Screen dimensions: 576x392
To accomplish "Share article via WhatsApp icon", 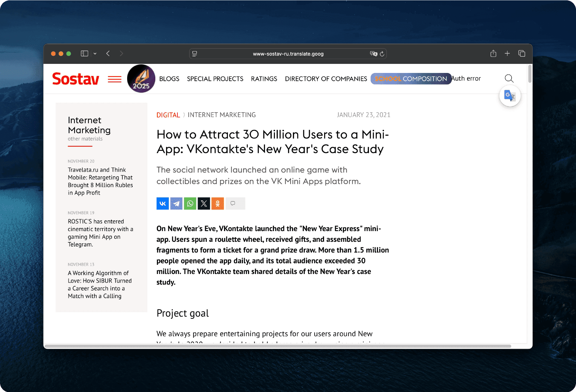I will point(190,204).
